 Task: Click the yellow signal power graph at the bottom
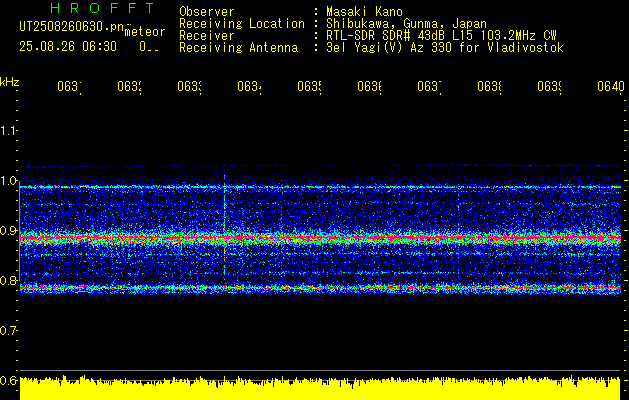pyautogui.click(x=320, y=388)
